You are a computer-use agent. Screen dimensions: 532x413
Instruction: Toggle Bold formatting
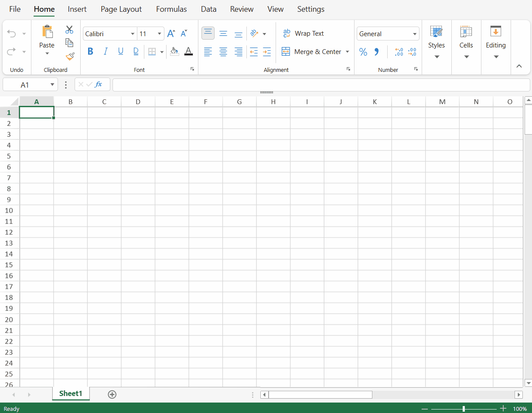[x=90, y=51]
